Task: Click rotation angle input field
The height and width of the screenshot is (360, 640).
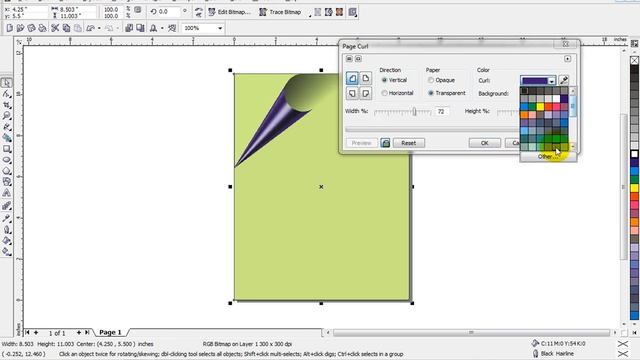Action: click(x=168, y=12)
